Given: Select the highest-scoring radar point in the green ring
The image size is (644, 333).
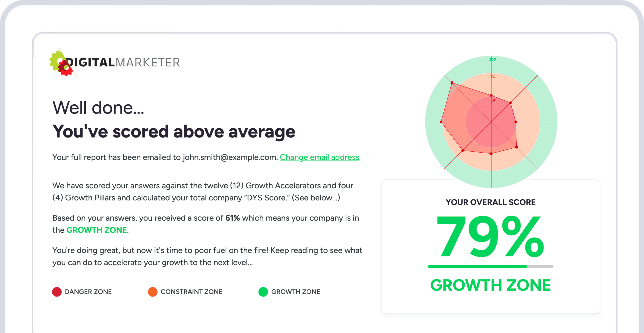Looking at the screenshot, I should pos(452,83).
